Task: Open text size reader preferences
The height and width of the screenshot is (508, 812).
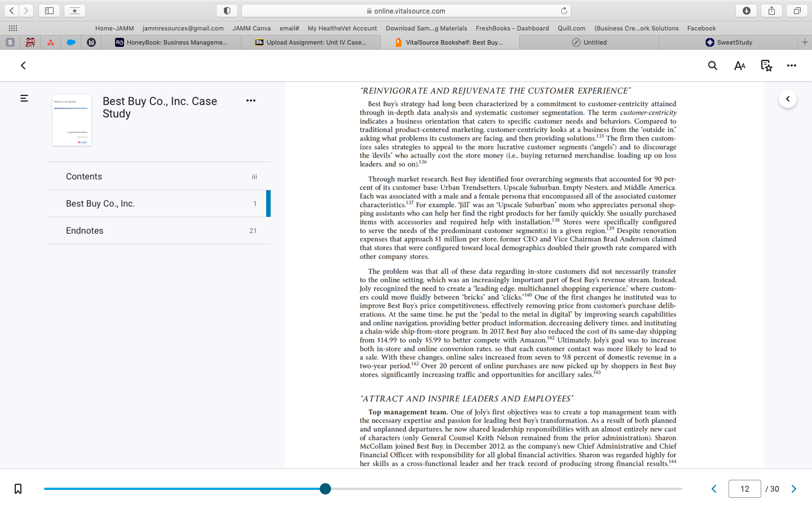Action: click(x=740, y=66)
